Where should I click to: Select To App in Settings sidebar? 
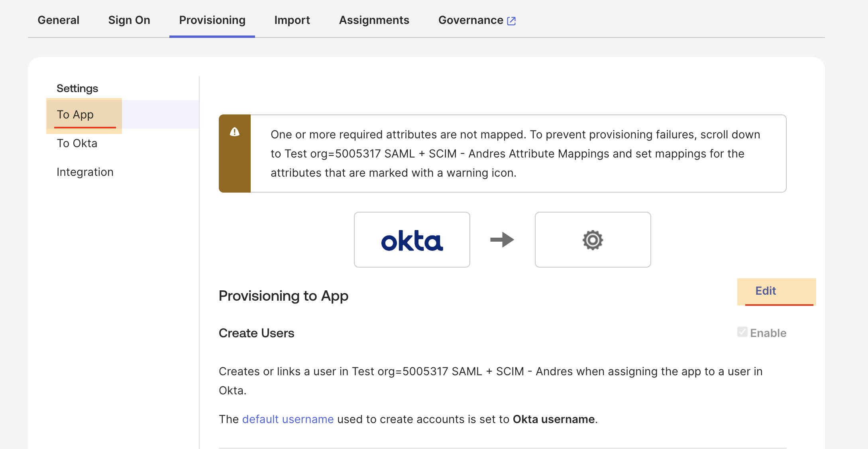pyautogui.click(x=75, y=114)
